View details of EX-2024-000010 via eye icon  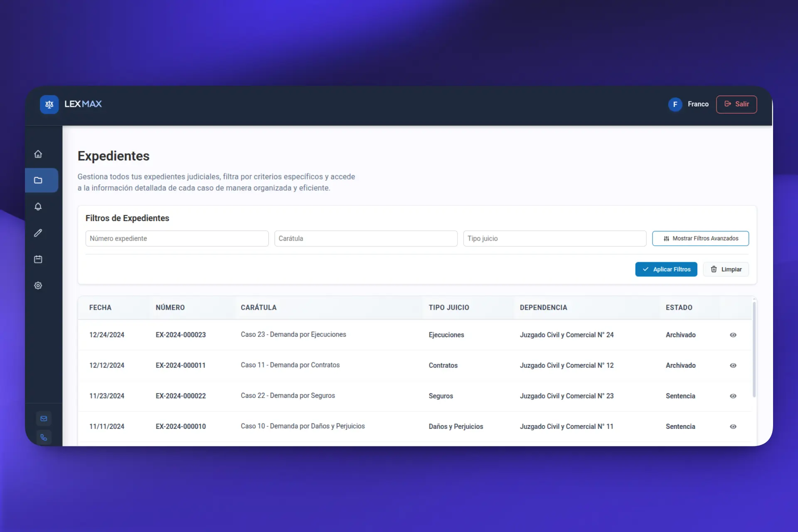point(733,427)
